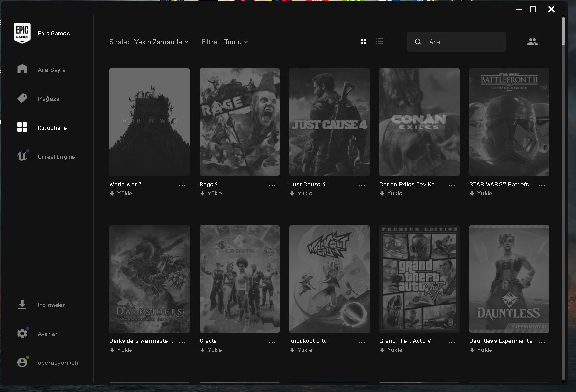Image resolution: width=576 pixels, height=392 pixels.
Task: Click Yükle under Knockout City
Action: pyautogui.click(x=301, y=350)
